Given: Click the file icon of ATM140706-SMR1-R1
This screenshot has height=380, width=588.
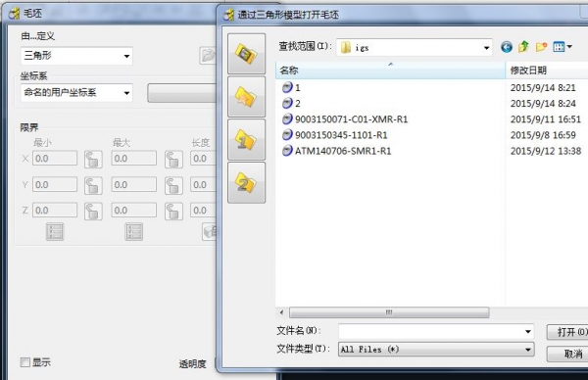Looking at the screenshot, I should (x=287, y=151).
